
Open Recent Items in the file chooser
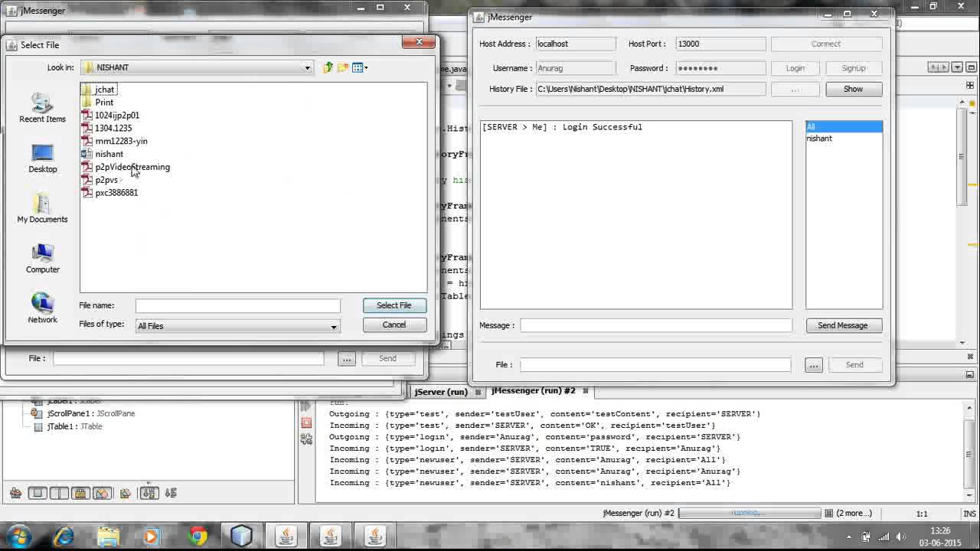42,108
